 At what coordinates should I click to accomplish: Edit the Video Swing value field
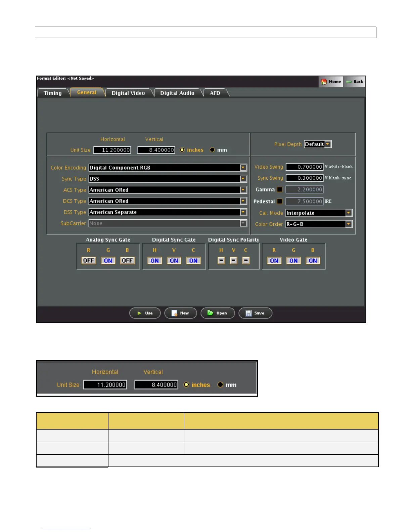(305, 167)
